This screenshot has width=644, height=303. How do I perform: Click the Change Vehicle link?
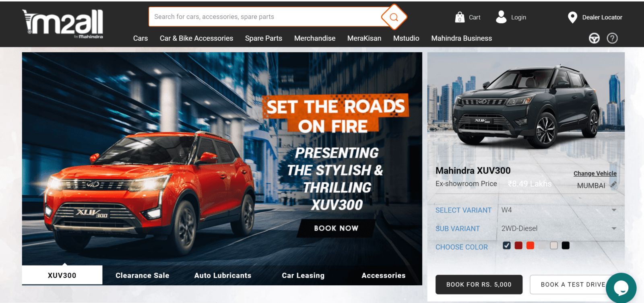pyautogui.click(x=595, y=173)
